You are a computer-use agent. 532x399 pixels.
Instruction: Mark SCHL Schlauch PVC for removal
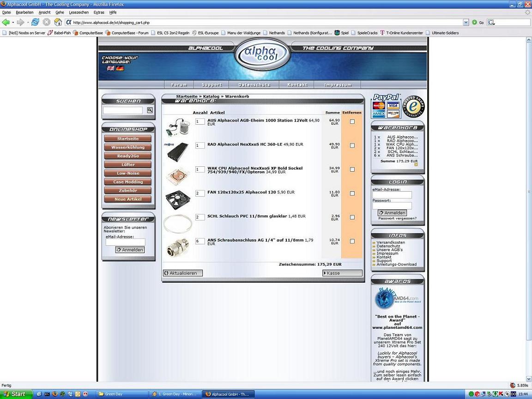pos(352,217)
